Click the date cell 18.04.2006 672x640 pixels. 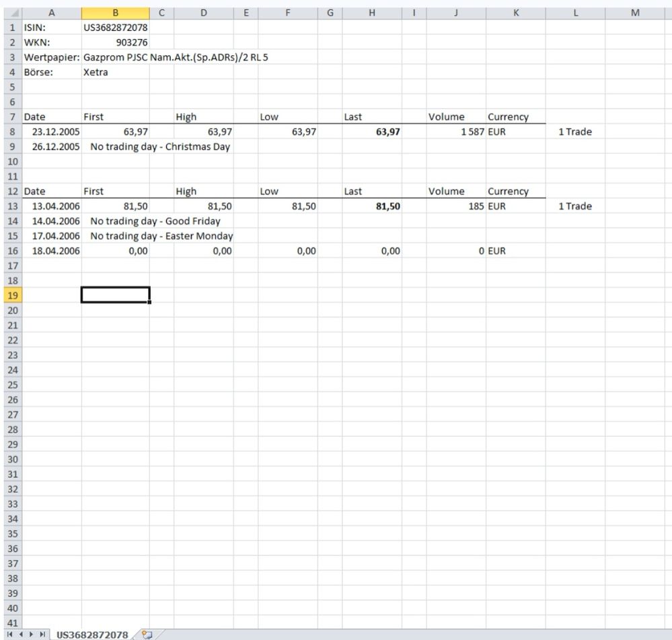point(52,251)
